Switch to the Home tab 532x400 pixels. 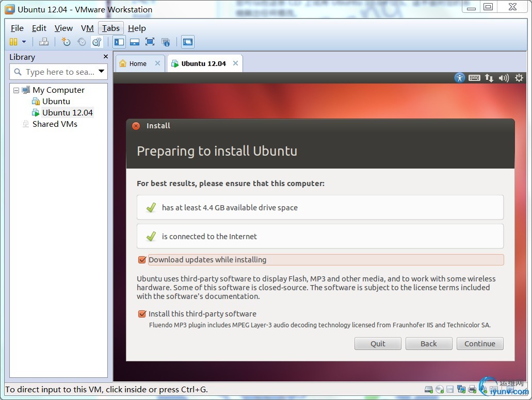point(137,64)
